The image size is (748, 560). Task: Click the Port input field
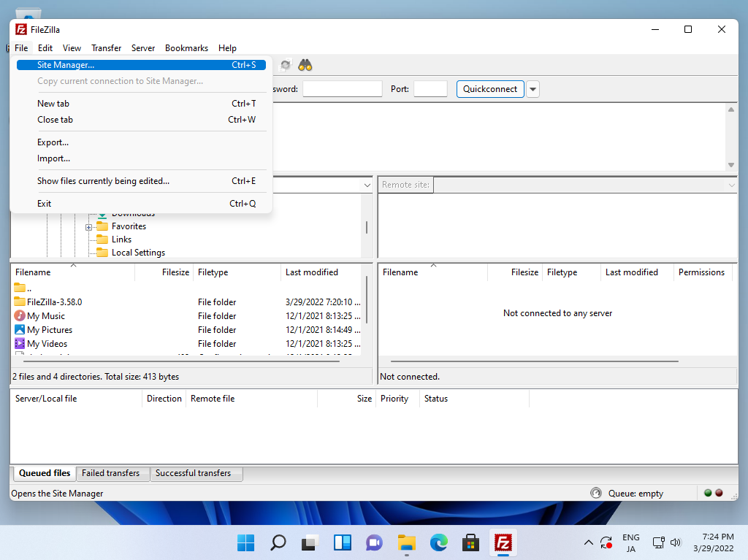point(430,89)
